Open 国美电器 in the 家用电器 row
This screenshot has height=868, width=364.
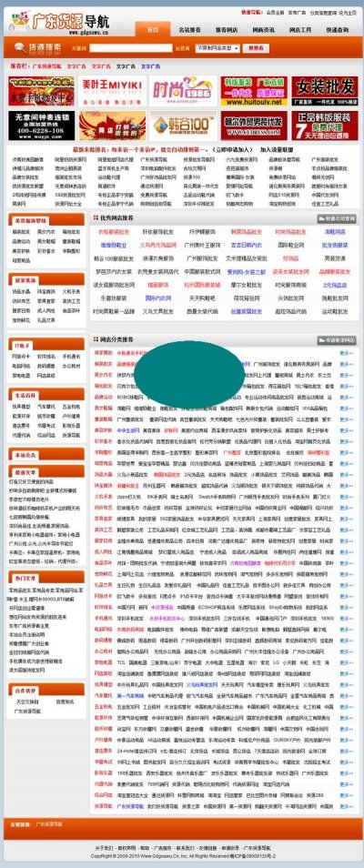click(x=139, y=662)
